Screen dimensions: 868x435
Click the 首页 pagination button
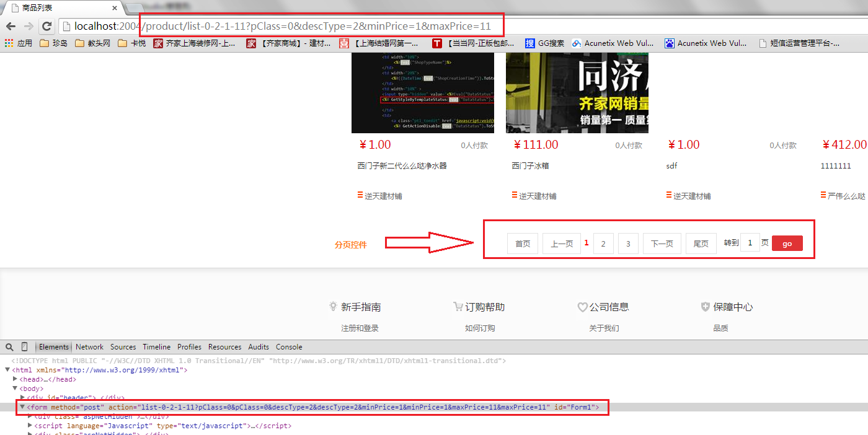(523, 244)
